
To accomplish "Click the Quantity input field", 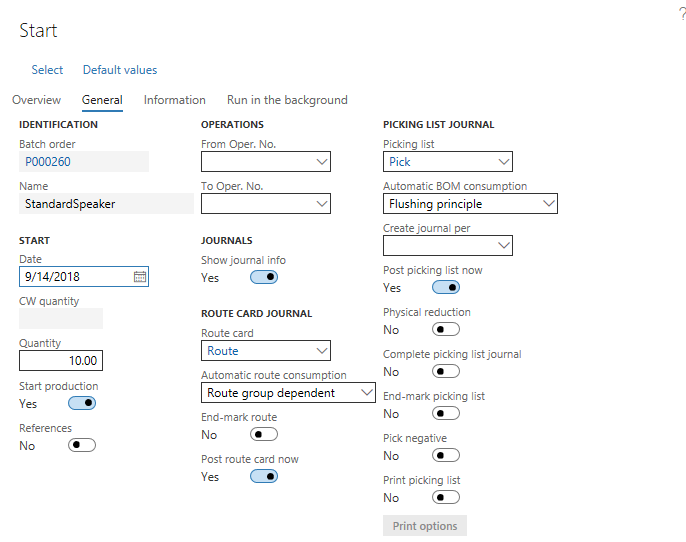I will [61, 360].
